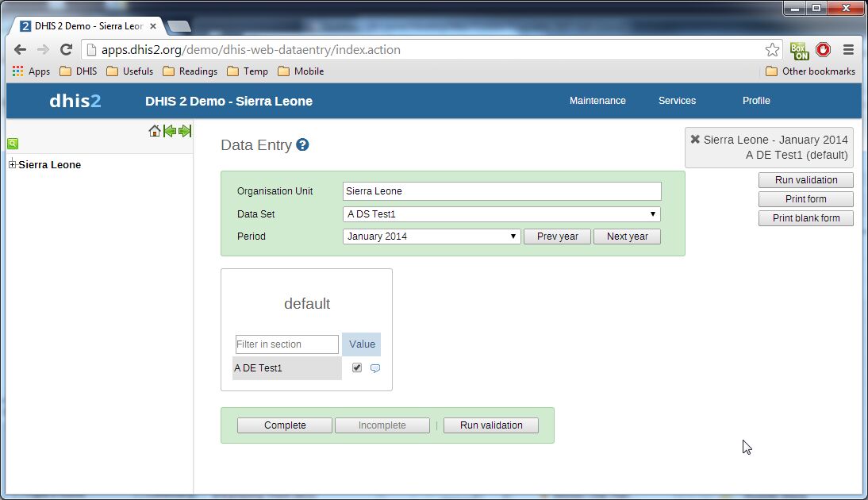
Task: Toggle the A DE Test1 value checkbox
Action: [x=357, y=367]
